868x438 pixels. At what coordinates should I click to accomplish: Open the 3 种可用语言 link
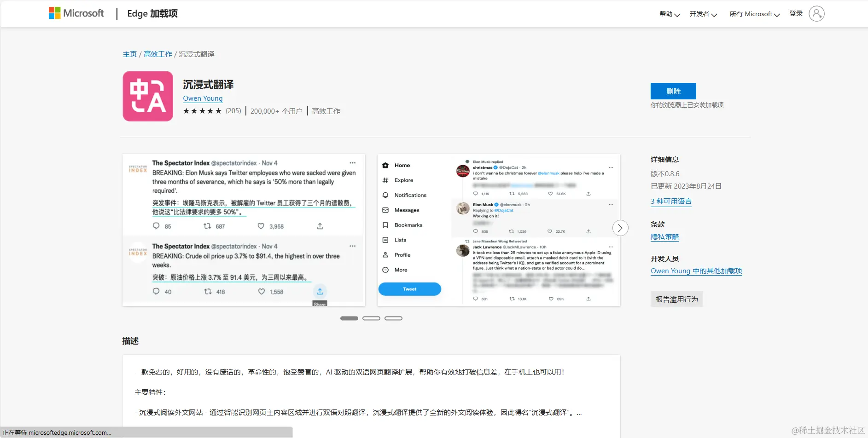point(671,202)
